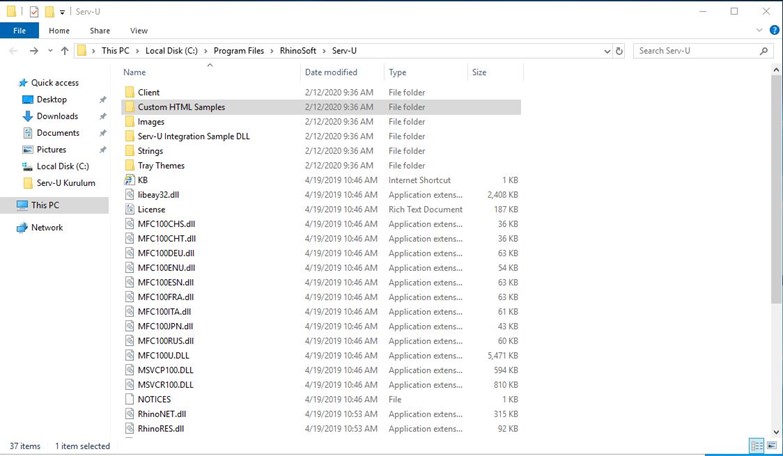Select the MFC100ITA.dll file name
783x456 pixels.
164,312
